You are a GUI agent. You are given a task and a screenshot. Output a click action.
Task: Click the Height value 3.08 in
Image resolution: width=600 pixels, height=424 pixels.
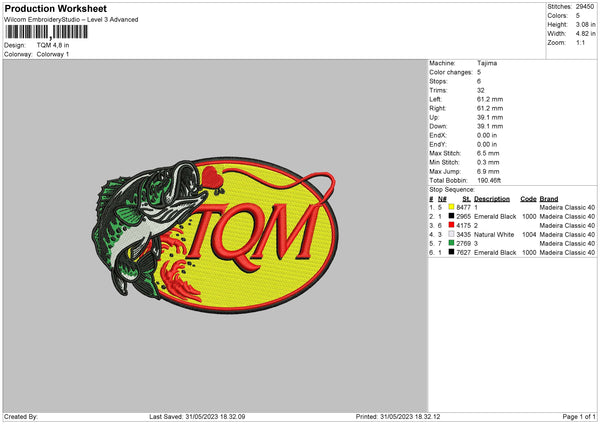[x=585, y=24]
